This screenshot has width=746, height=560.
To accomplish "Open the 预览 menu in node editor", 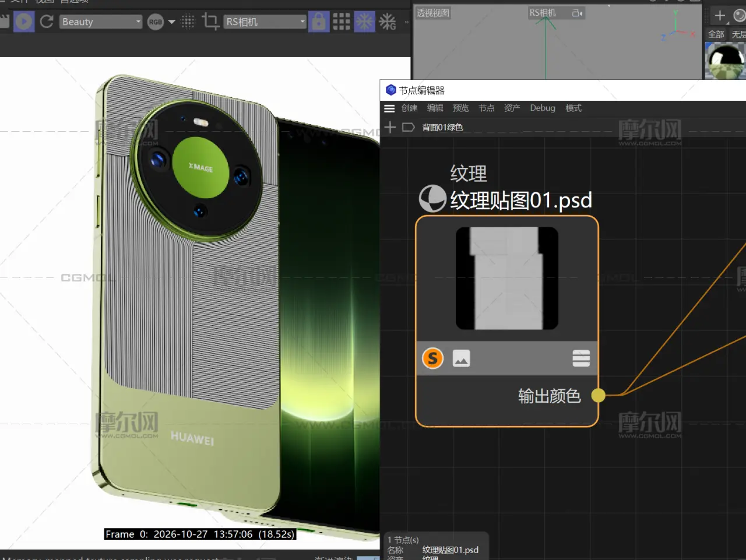I will coord(460,108).
